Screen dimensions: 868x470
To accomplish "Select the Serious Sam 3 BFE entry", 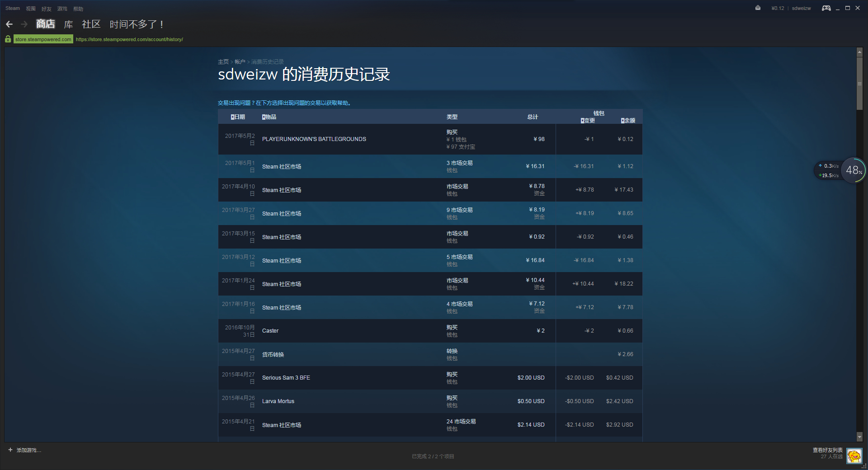I will [430, 378].
